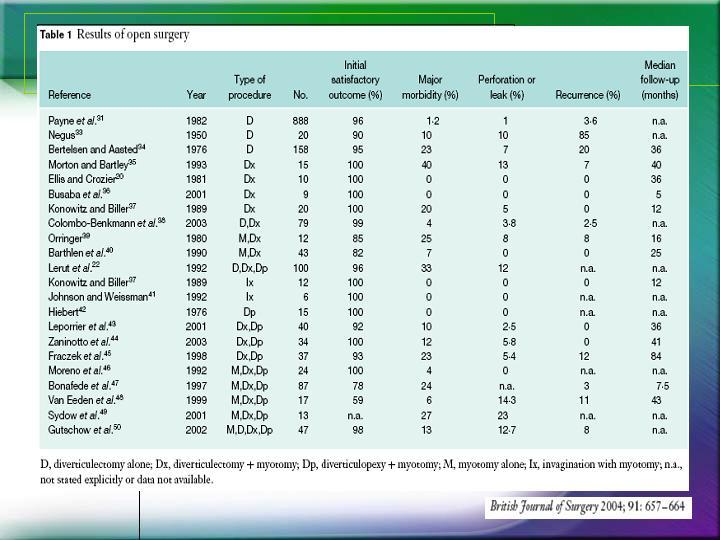This screenshot has height=540, width=720.
Task: Click the 'Recurrence (%)' column header
Action: pos(588,95)
